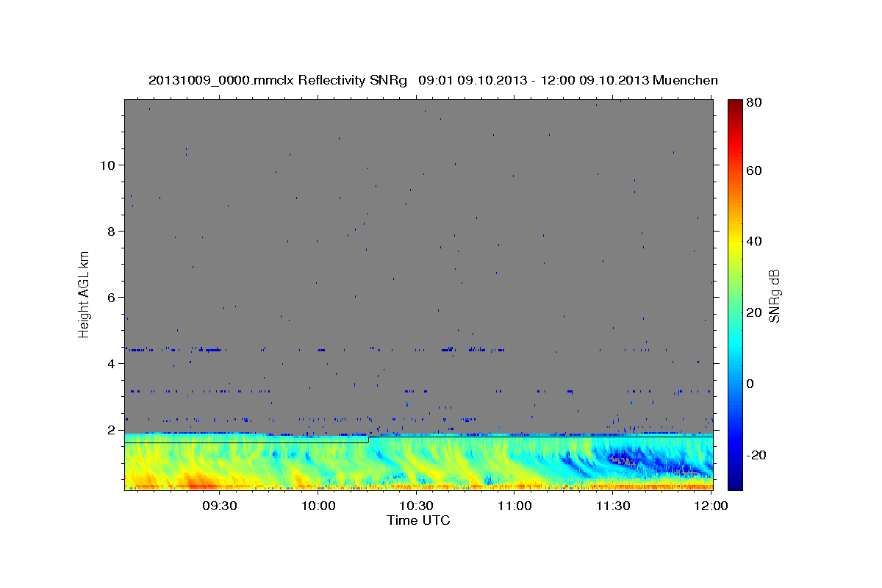Click the green section of the colorbar
The image size is (882, 588).
tap(734, 294)
